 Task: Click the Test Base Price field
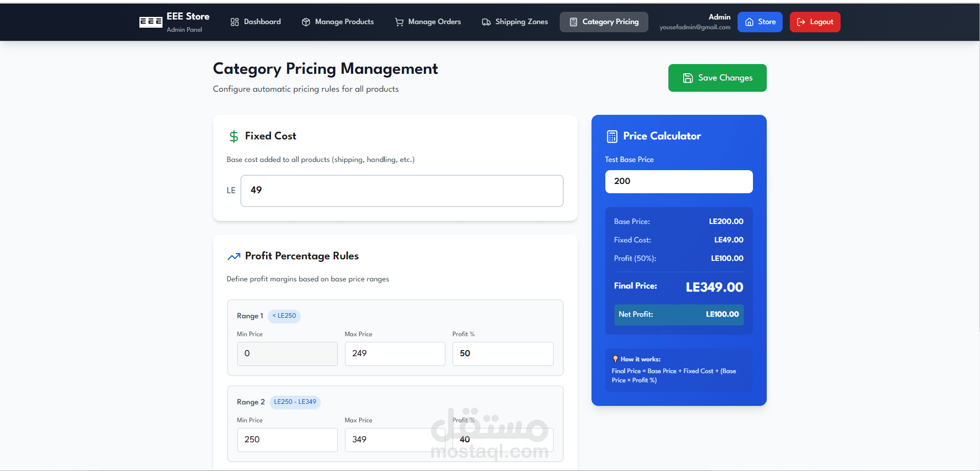click(679, 181)
